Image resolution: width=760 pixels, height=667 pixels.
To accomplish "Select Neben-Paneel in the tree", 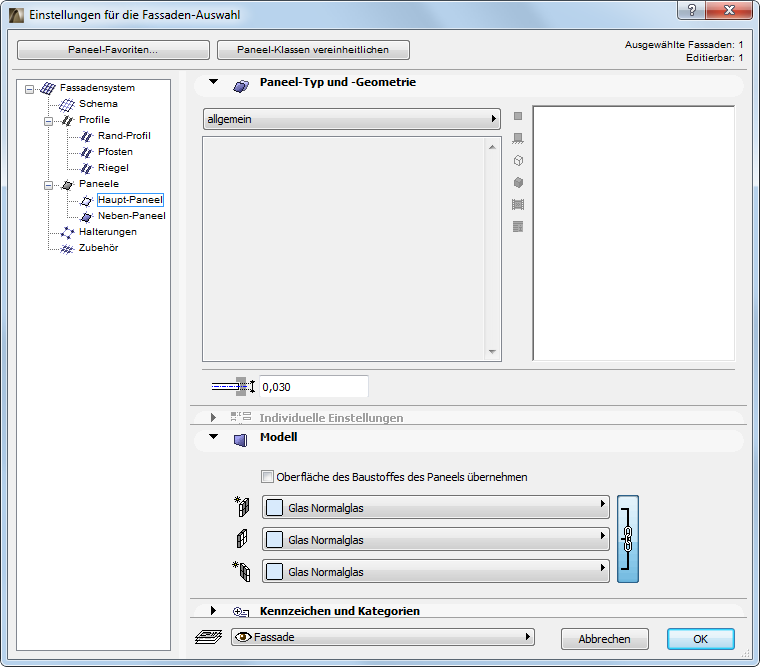I will tap(132, 216).
